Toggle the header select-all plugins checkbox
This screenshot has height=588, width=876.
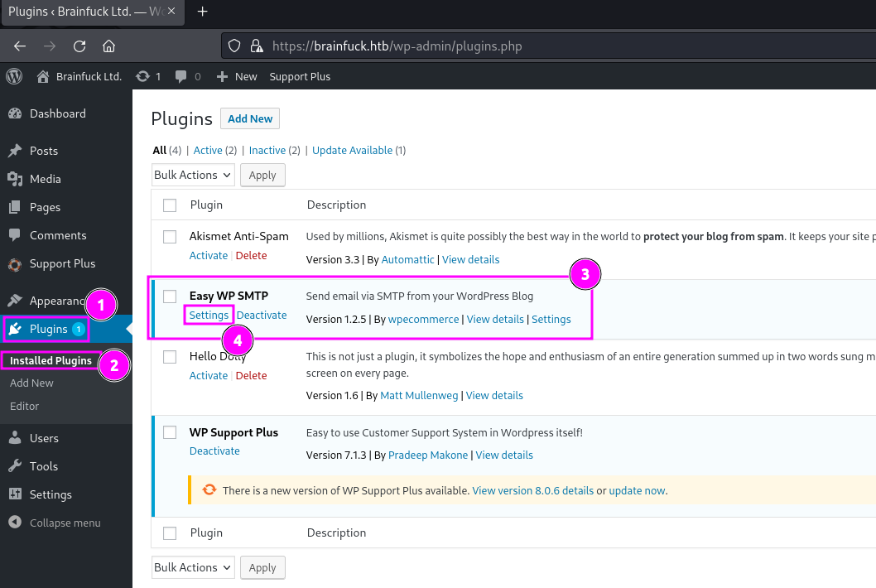(x=170, y=205)
